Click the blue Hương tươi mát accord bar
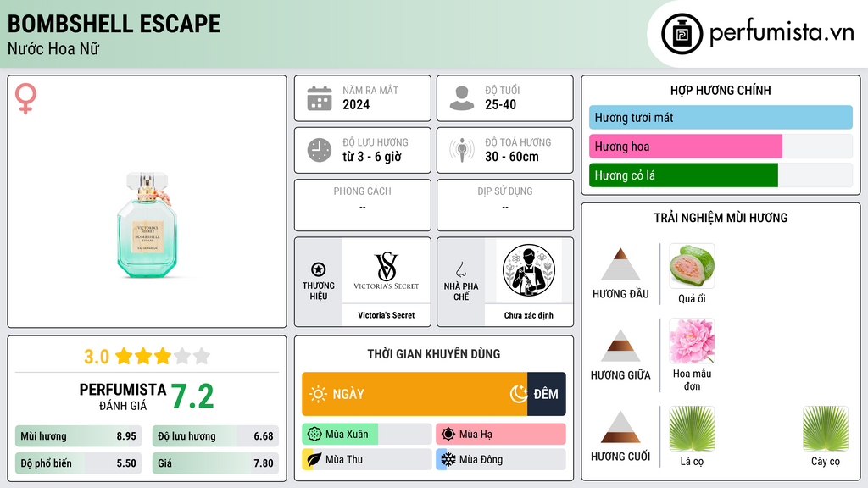Screen dimensions: 868x488 [721, 117]
